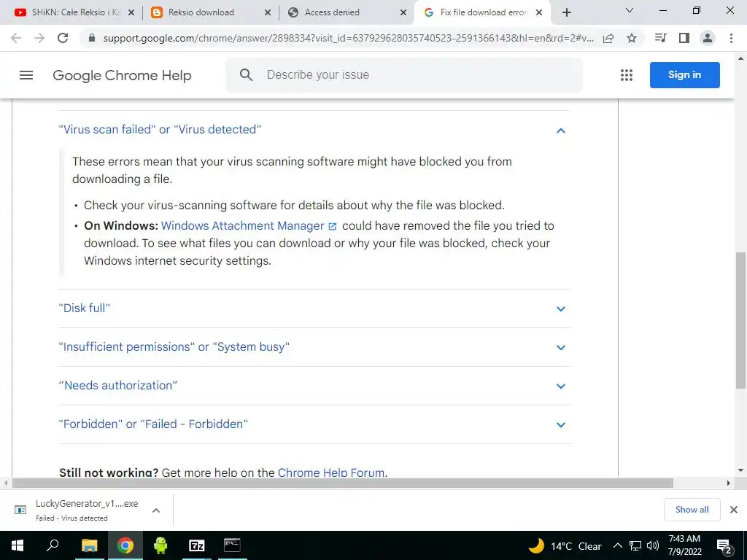Open taskbar search magnifier
Screen dimensions: 747x560
(53, 545)
